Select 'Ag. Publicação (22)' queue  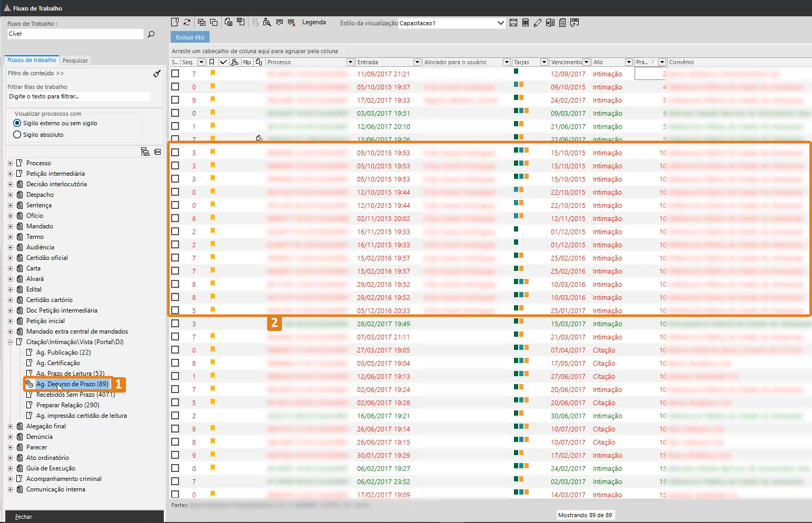63,353
